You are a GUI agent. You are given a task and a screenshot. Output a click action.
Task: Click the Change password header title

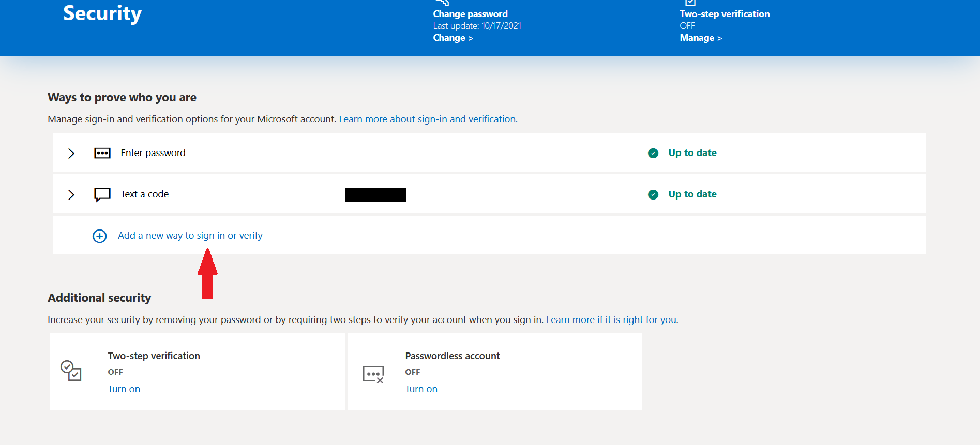(470, 14)
